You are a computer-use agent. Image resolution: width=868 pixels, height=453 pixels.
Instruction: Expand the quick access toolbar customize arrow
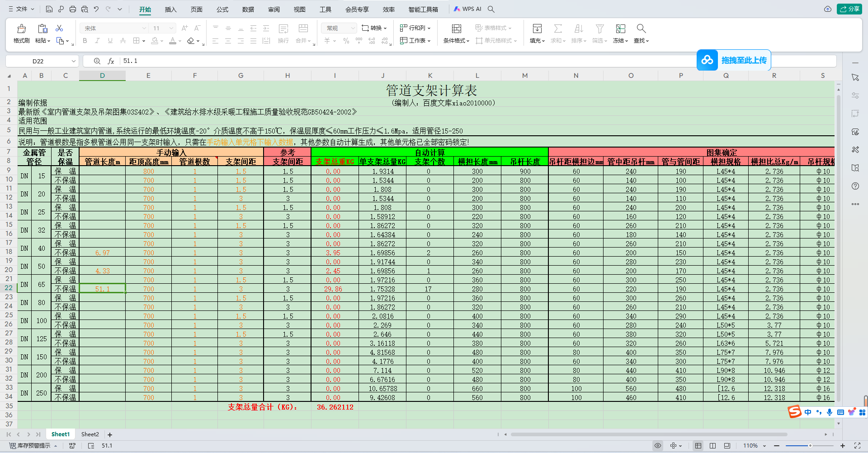point(120,9)
